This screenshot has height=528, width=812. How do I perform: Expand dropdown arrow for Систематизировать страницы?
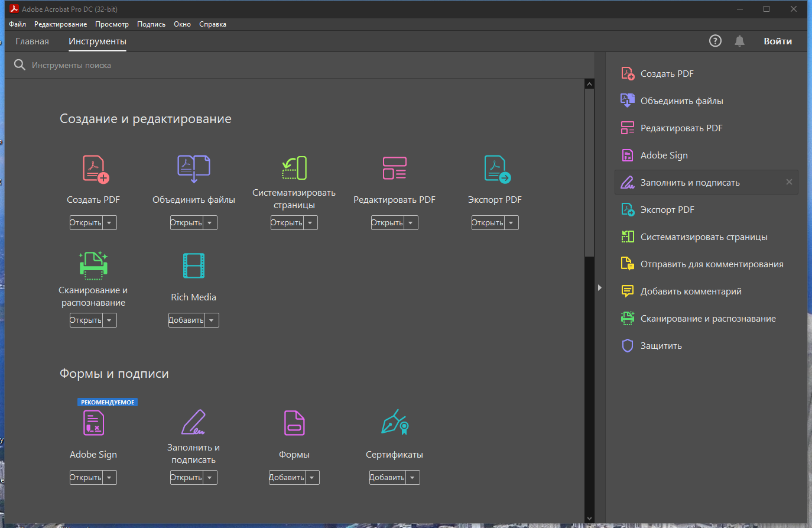click(x=311, y=223)
